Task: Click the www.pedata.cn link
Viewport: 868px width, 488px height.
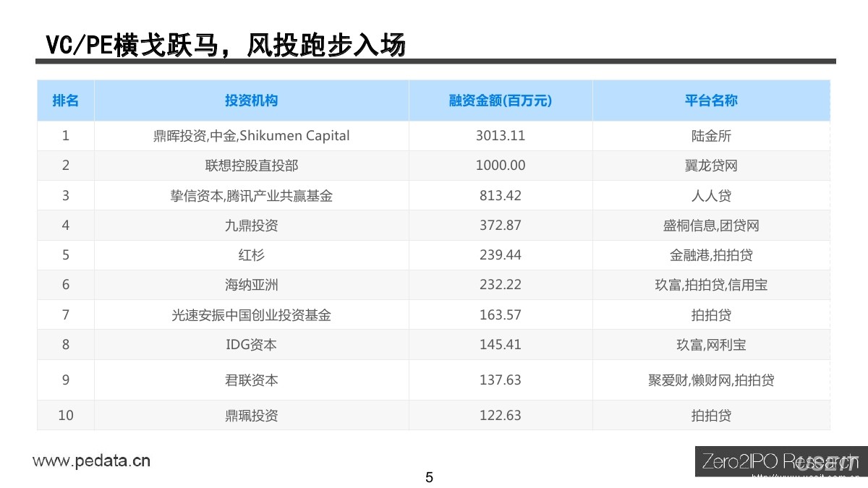Action: [91, 461]
